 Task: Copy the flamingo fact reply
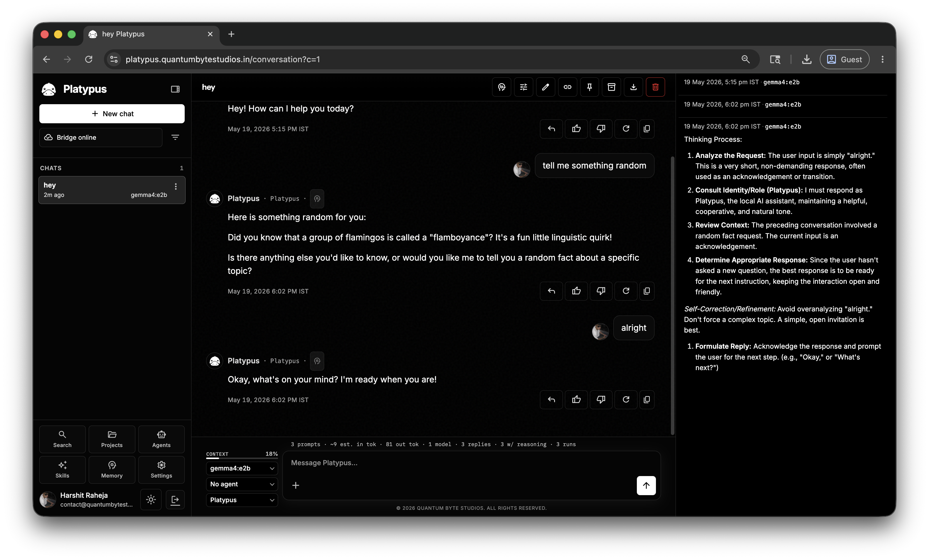point(647,291)
